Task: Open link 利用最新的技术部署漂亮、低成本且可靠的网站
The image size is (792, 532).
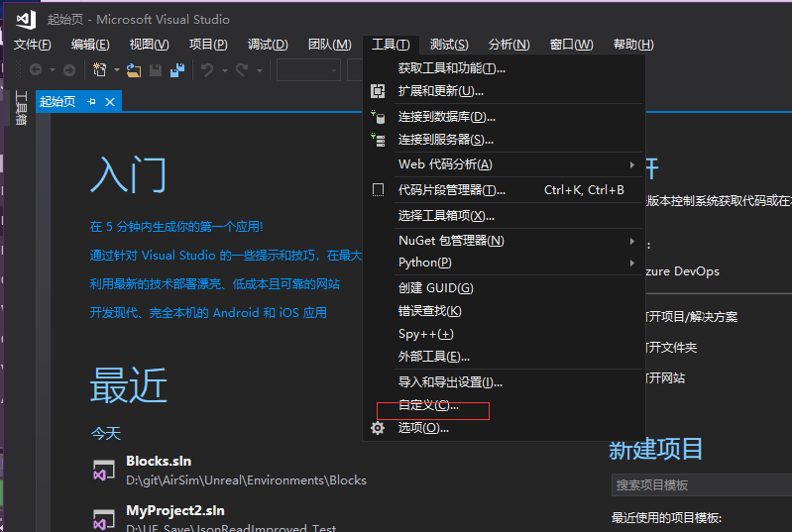Action: coord(215,284)
